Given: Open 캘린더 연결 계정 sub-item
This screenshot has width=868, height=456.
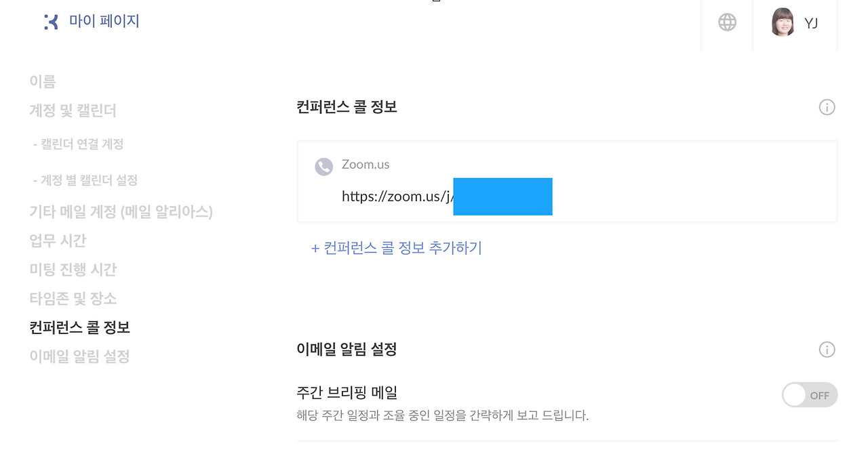Looking at the screenshot, I should point(78,144).
